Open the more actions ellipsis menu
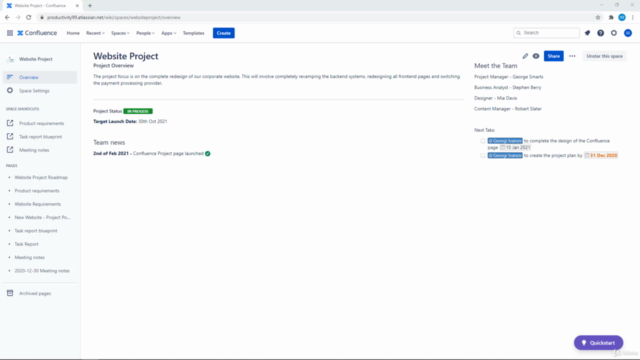 [572, 56]
